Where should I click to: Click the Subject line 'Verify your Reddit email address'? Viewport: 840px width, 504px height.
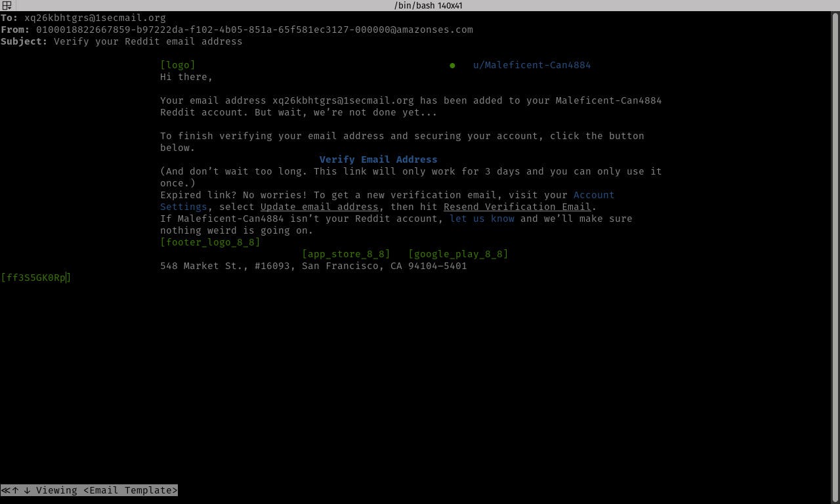point(148,41)
